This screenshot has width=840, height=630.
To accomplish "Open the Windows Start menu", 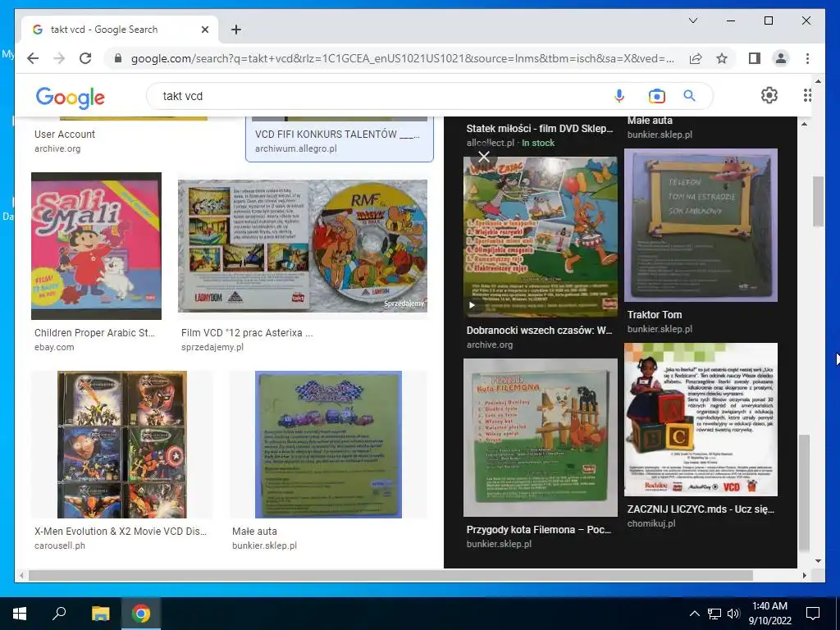I will 20,614.
